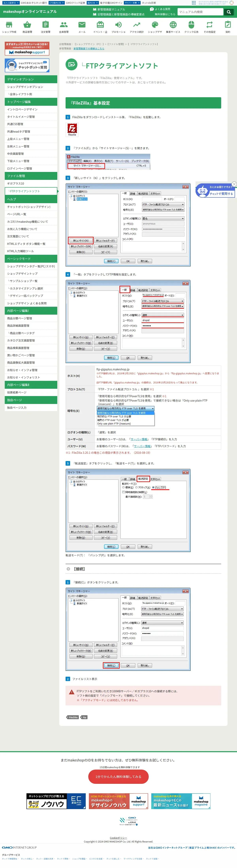Expand マーケティングを支援 footer menu

(x=133, y=859)
